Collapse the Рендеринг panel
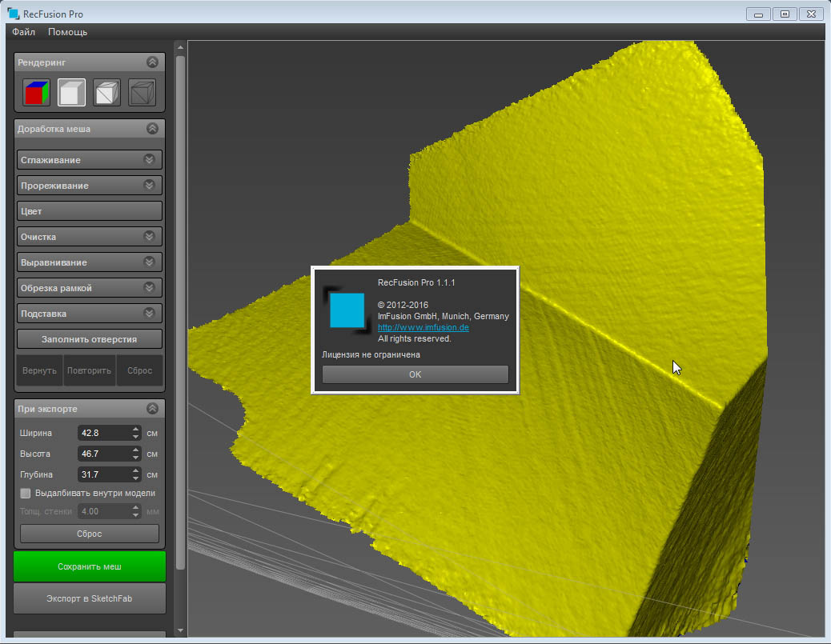 coord(152,62)
